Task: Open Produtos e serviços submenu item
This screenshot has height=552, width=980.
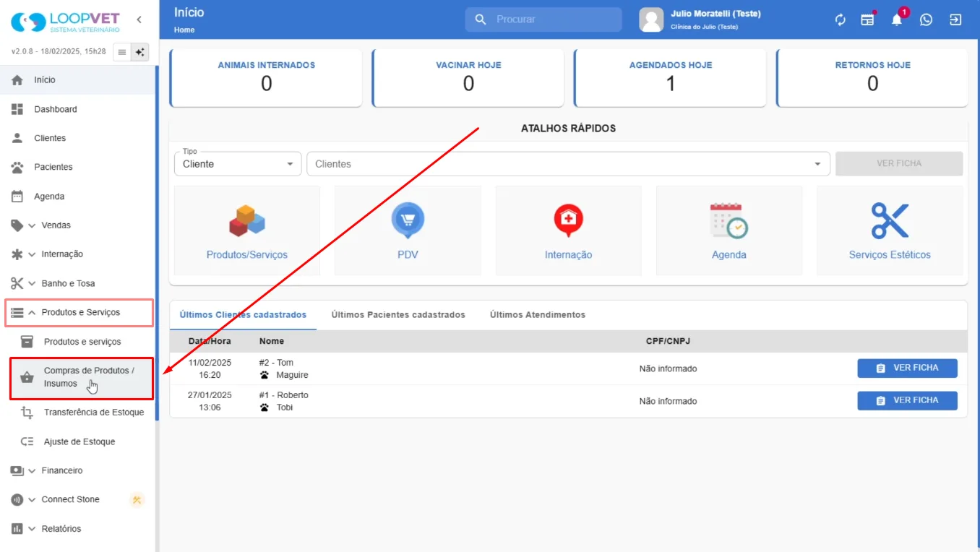Action: point(78,342)
